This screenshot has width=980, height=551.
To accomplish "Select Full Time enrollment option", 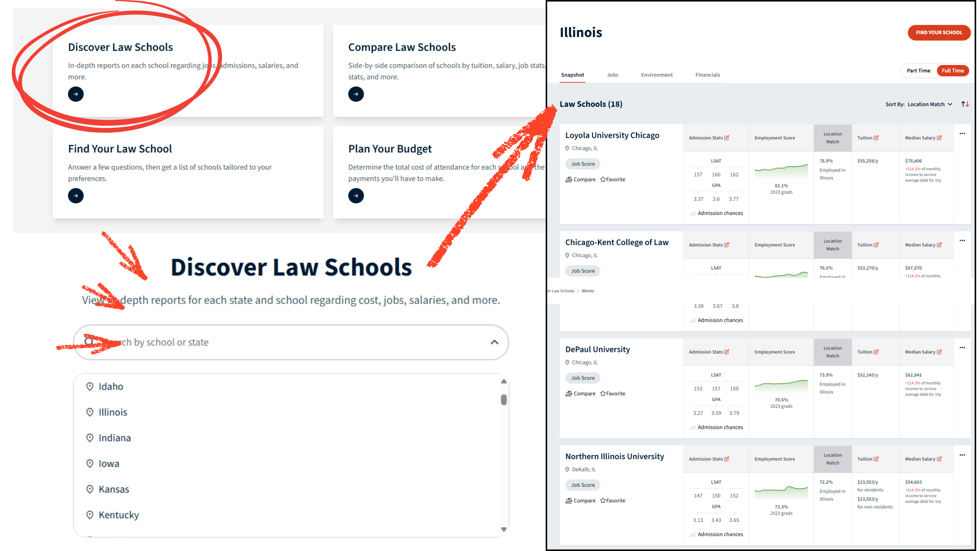I will [952, 71].
